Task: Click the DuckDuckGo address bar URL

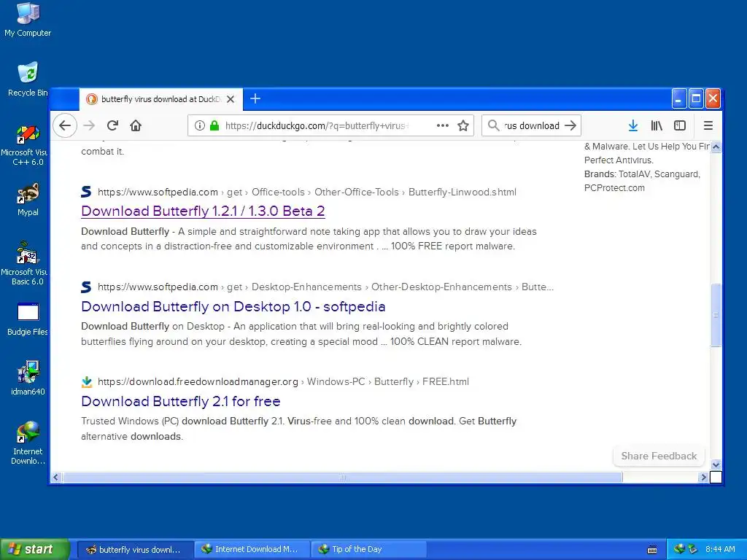Action: coord(317,125)
